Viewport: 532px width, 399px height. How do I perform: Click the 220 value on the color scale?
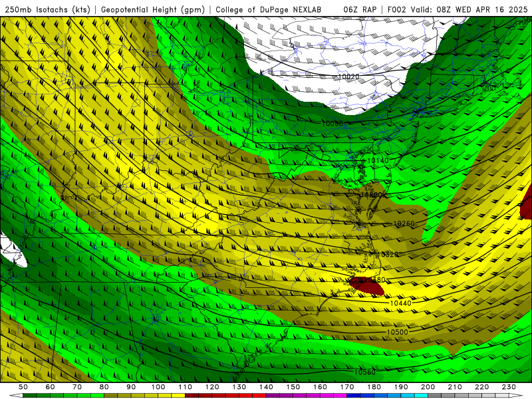[x=481, y=387]
